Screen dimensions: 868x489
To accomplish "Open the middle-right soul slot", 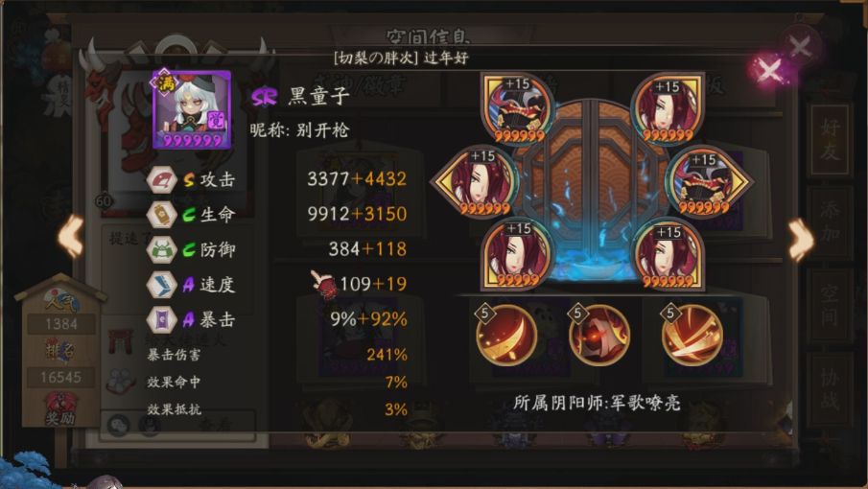I will tap(708, 181).
